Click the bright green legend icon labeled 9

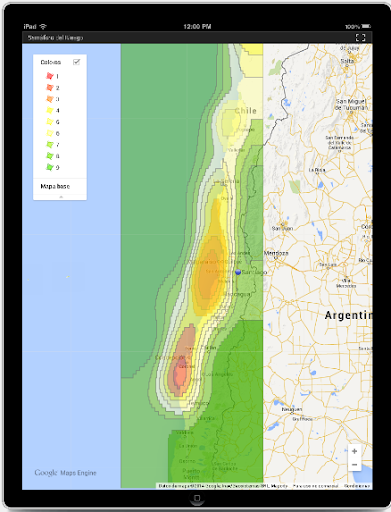click(50, 167)
